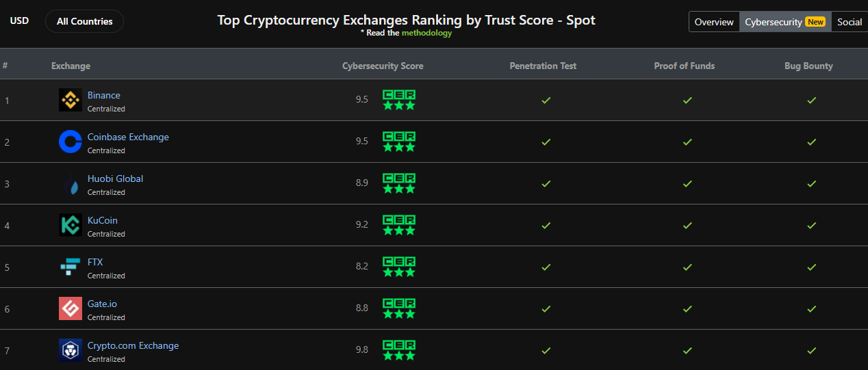Click the 8.8 score for Gate.io
This screenshot has height=370, width=868.
pos(362,308)
